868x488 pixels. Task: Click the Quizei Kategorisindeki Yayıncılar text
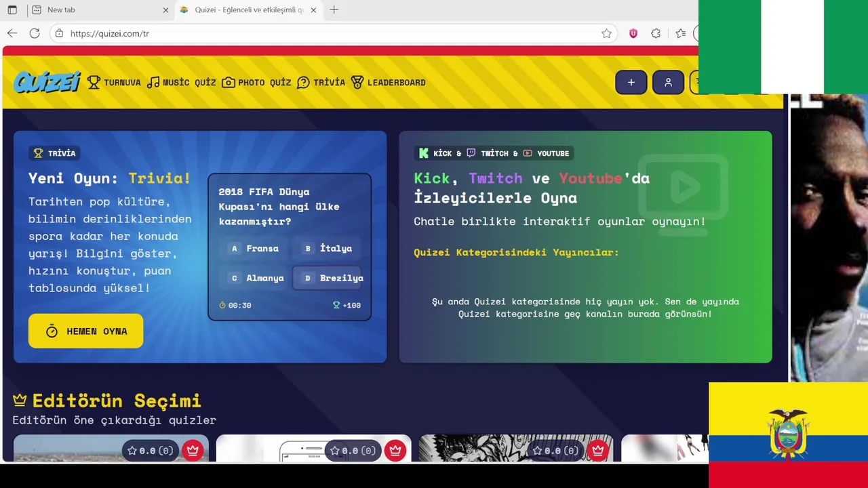[x=516, y=252]
